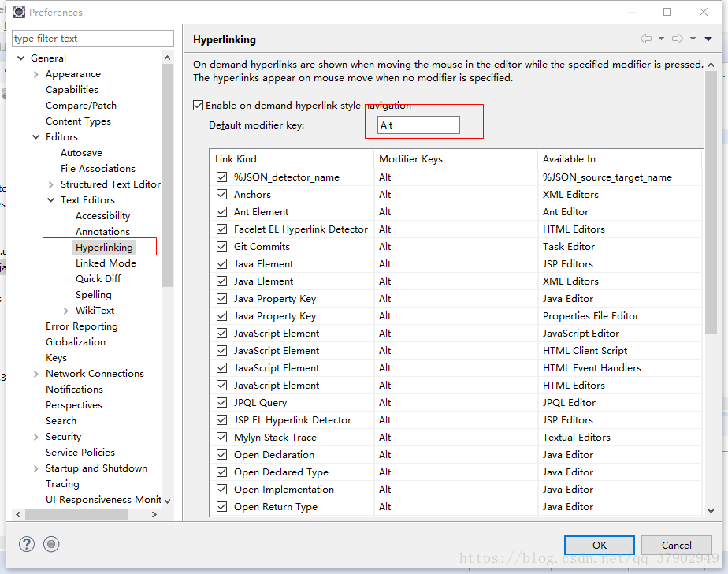This screenshot has height=574, width=728.
Task: Toggle Enable on demand hyperlink style navigation
Action: pos(199,106)
